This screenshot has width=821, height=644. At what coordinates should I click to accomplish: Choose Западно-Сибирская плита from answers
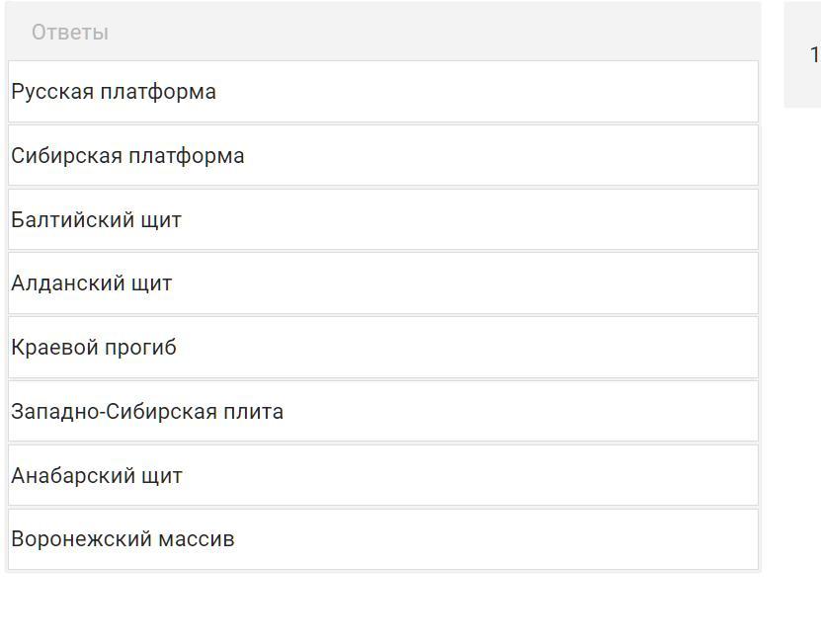[383, 411]
